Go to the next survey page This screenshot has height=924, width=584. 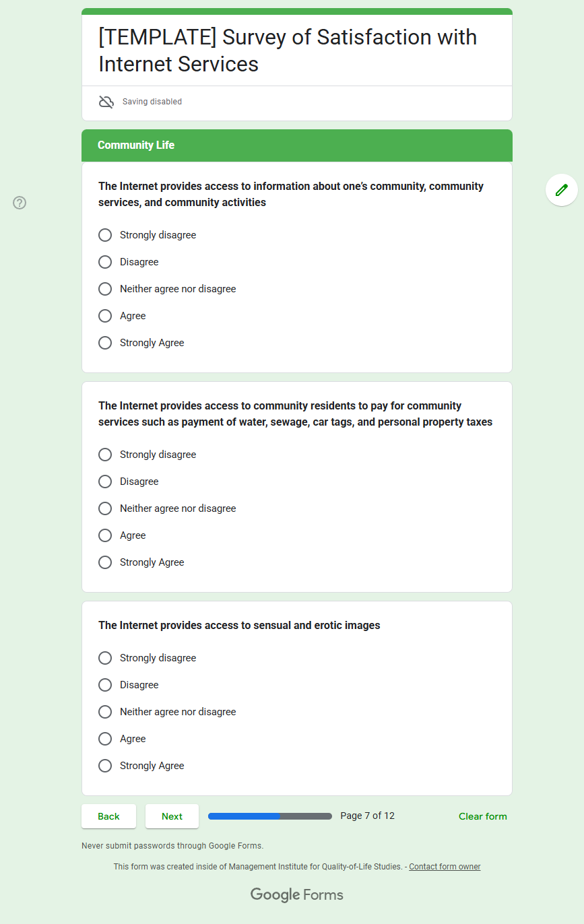(172, 816)
